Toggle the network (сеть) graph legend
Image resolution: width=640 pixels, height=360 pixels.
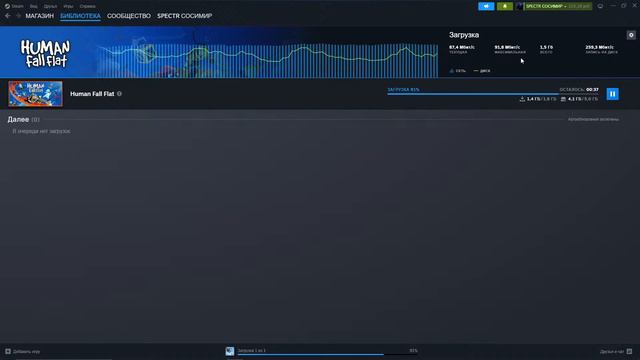pyautogui.click(x=458, y=71)
